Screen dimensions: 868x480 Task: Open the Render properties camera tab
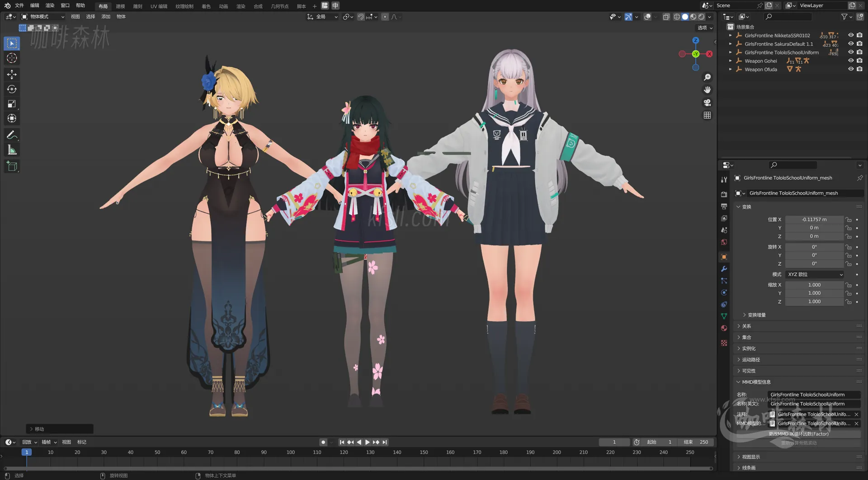pos(724,194)
